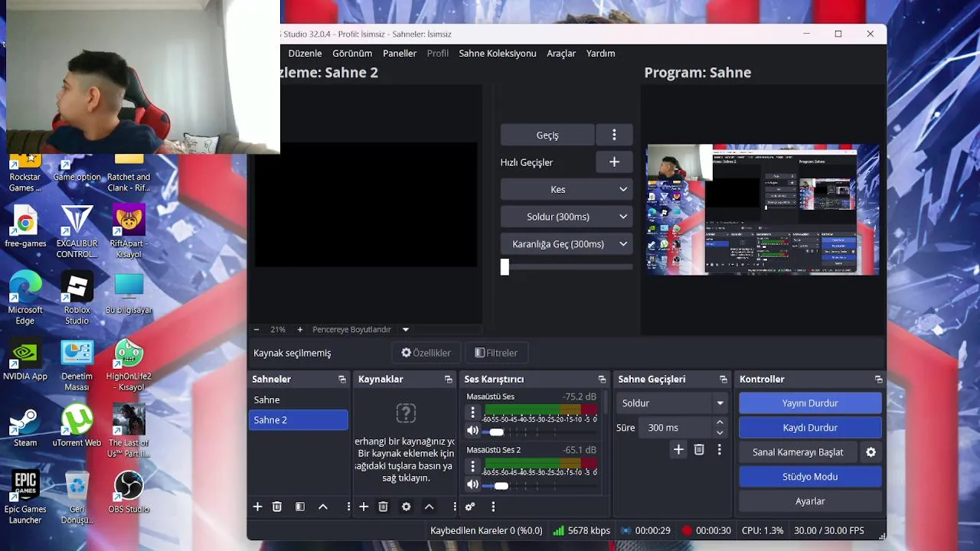Open the Görünüm menu
The width and height of the screenshot is (980, 551).
click(352, 54)
